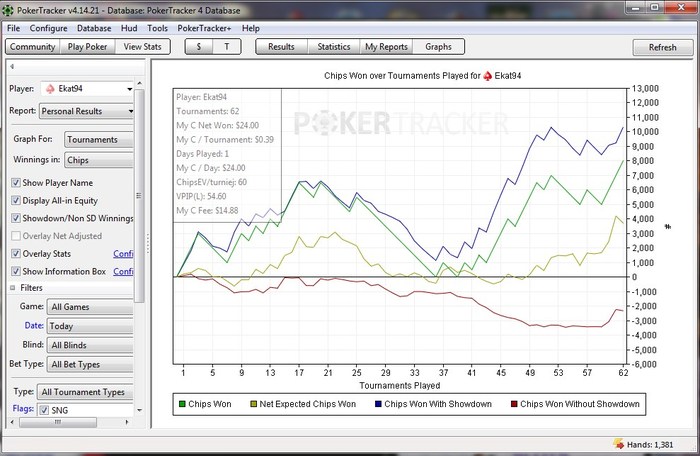Click the sidebar scroll down arrow
The image size is (700, 456).
click(x=139, y=410)
